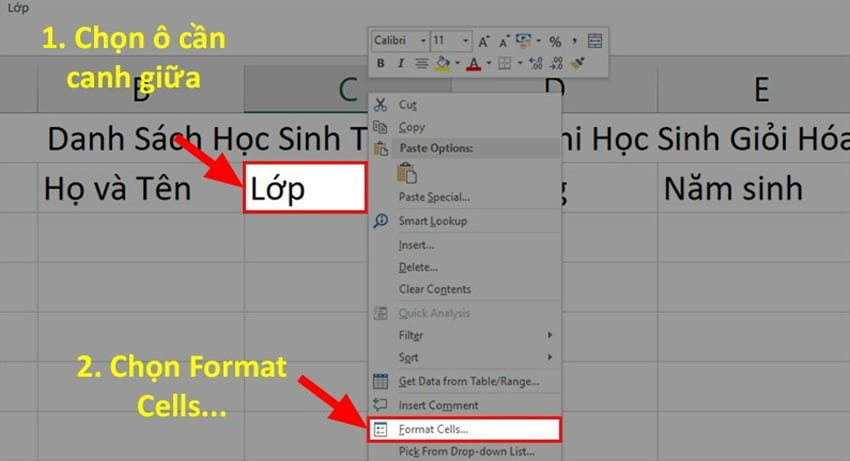Viewport: 850px width, 461px height.
Task: Click the Paste clipboard icon under Paste Options
Action: [x=407, y=174]
